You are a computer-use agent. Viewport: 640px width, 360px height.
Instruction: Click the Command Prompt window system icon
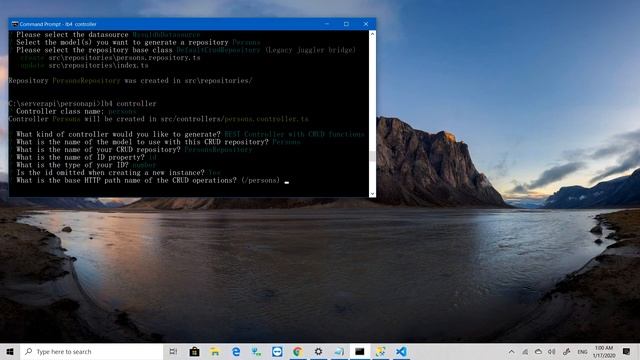click(x=15, y=24)
